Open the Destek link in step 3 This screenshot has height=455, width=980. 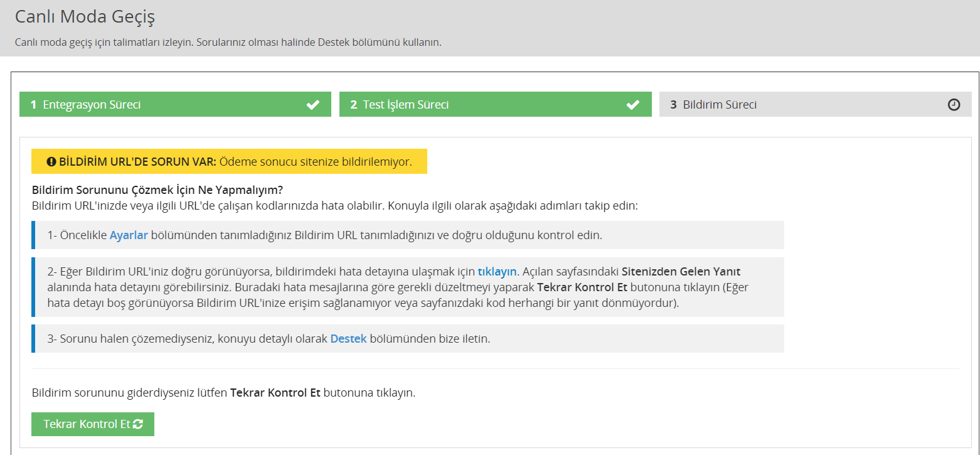tap(348, 338)
